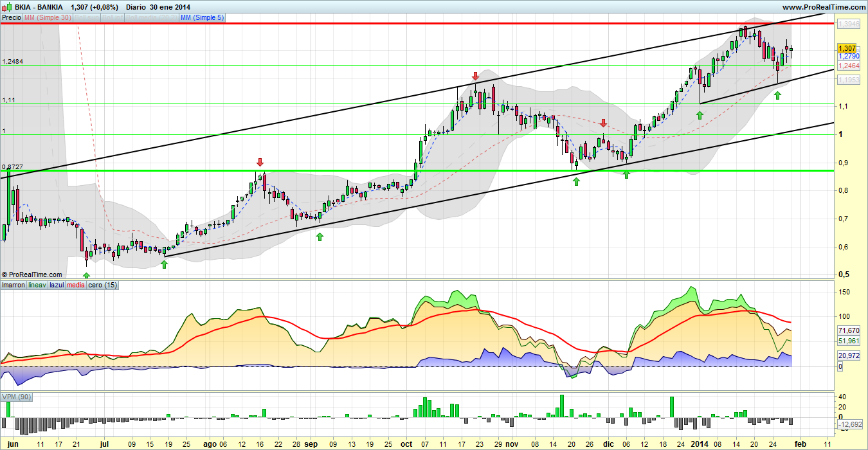Click the 0,6 price scale value
This screenshot has height=450, width=868.
pos(843,248)
